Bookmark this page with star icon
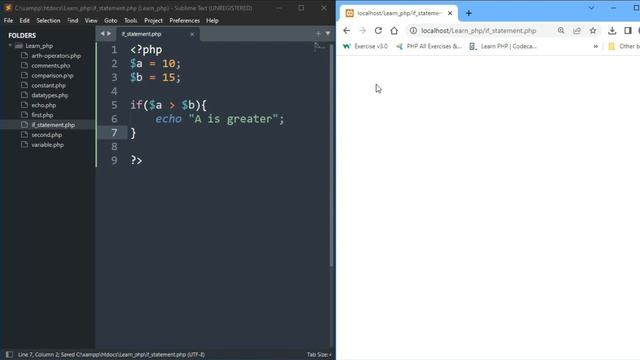640x360 pixels. point(593,31)
